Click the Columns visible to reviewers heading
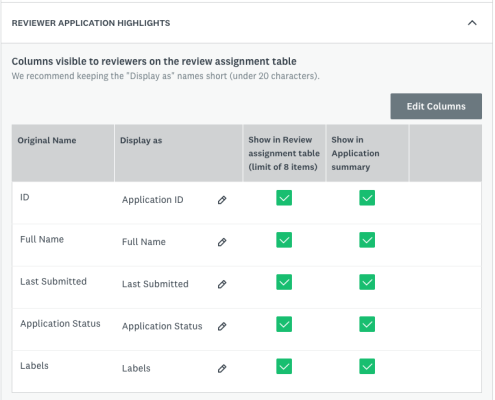 click(x=154, y=61)
